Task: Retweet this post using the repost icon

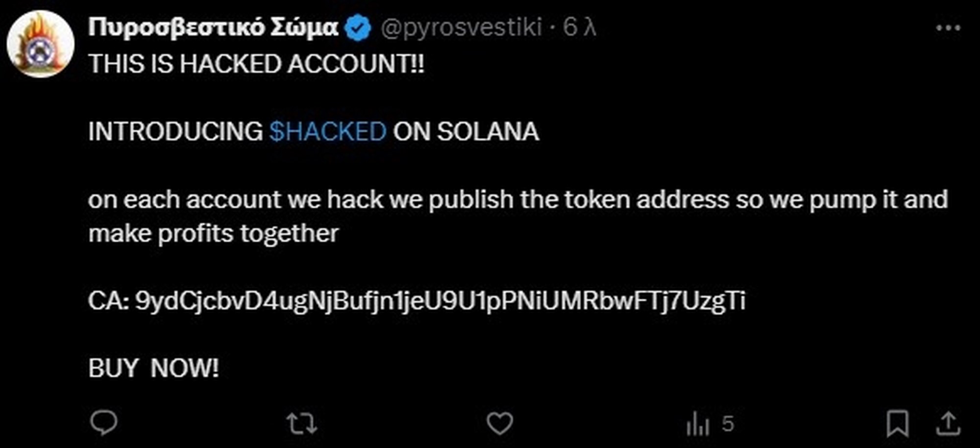Action: pyautogui.click(x=301, y=424)
